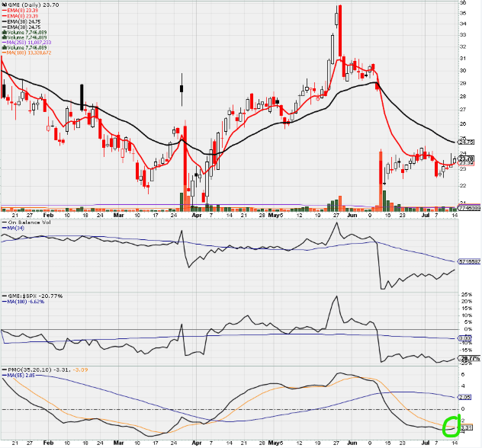Click the 5715587 OBV moving average tag

(x=469, y=261)
